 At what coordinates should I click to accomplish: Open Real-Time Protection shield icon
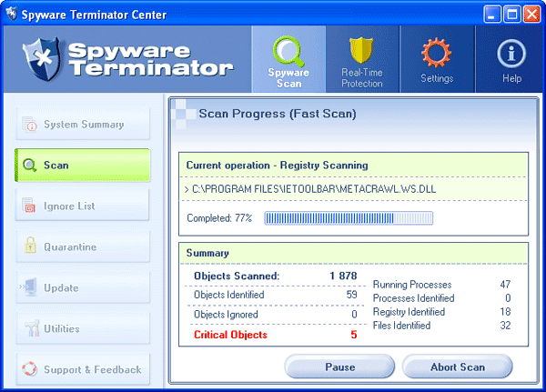361,50
